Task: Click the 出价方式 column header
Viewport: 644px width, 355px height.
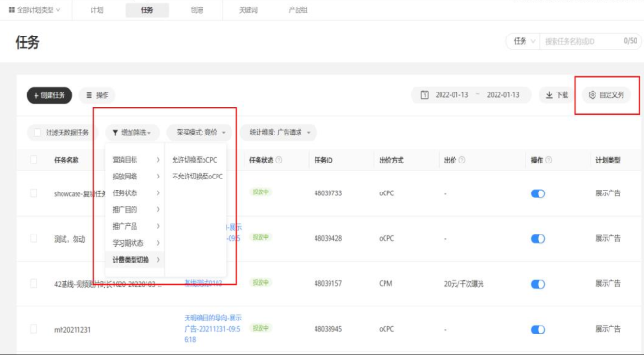Action: click(x=391, y=161)
